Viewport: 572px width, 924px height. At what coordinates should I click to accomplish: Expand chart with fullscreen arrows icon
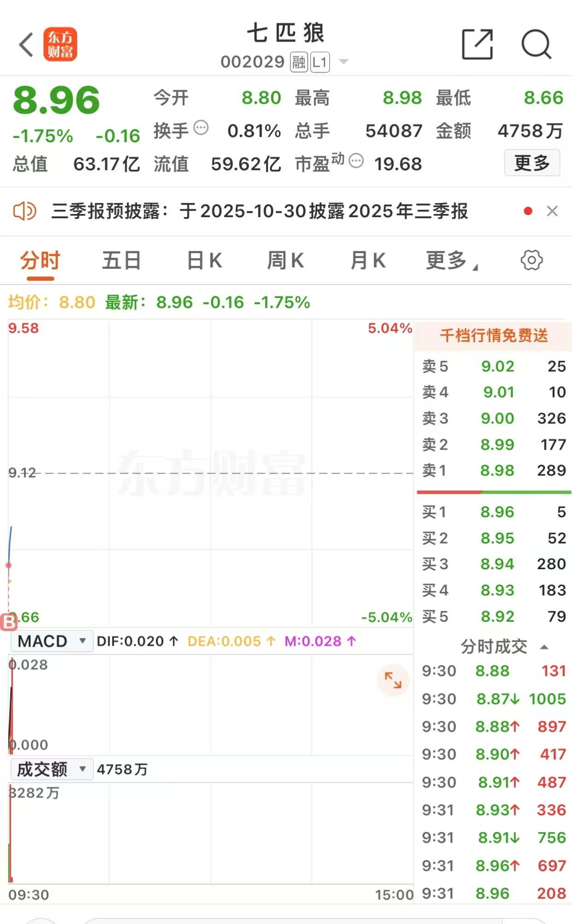[x=393, y=680]
